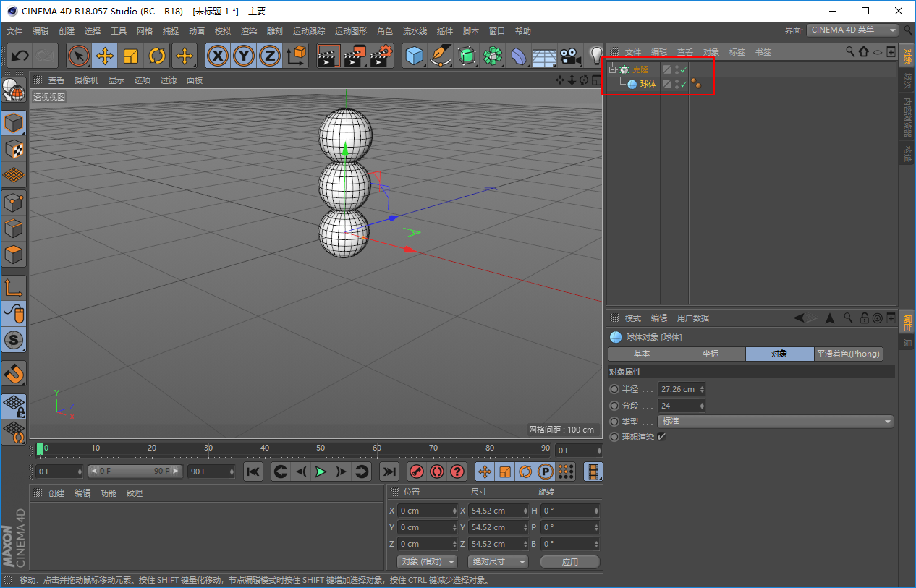Add a Subdivision Surface generator
This screenshot has height=588, width=916.
pos(467,56)
